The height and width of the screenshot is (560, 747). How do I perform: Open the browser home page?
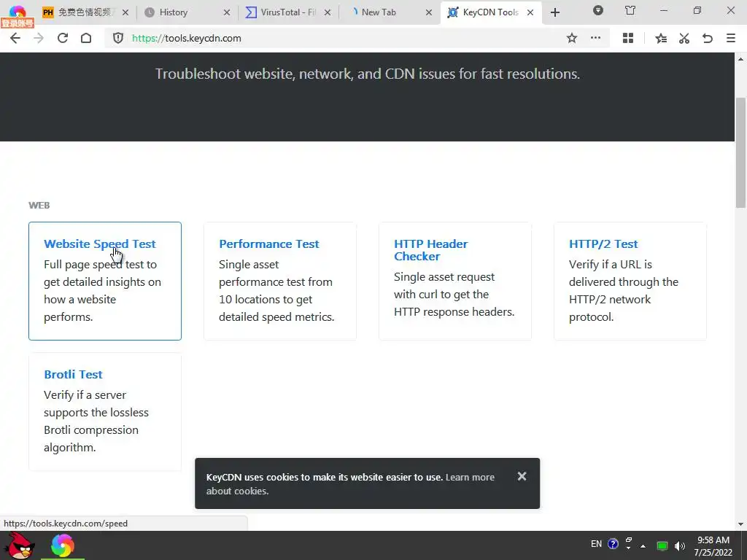click(86, 38)
